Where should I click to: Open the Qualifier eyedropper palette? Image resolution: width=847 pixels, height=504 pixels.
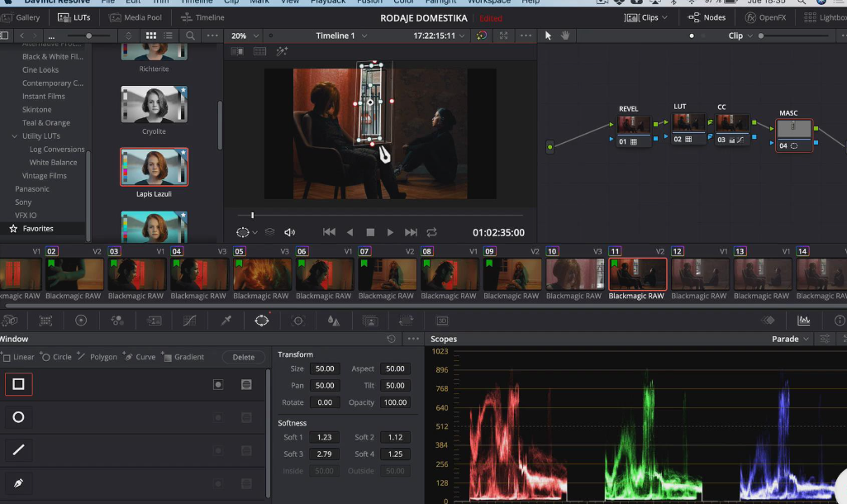pyautogui.click(x=226, y=321)
